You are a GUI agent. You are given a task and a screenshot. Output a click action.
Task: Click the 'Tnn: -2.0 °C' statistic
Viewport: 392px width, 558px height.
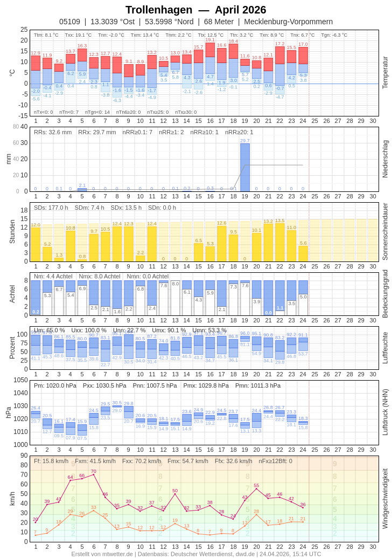click(111, 35)
